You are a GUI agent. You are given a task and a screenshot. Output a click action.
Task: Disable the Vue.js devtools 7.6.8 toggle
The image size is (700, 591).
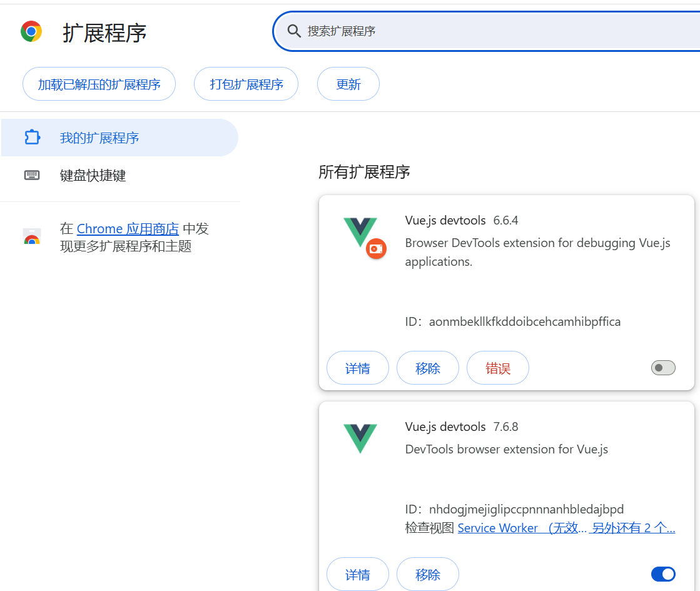pos(663,574)
